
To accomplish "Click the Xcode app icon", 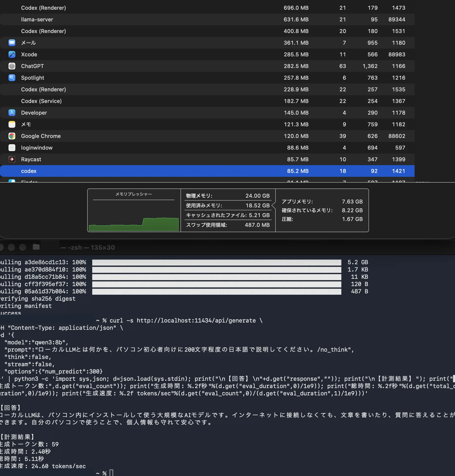I will point(12,54).
